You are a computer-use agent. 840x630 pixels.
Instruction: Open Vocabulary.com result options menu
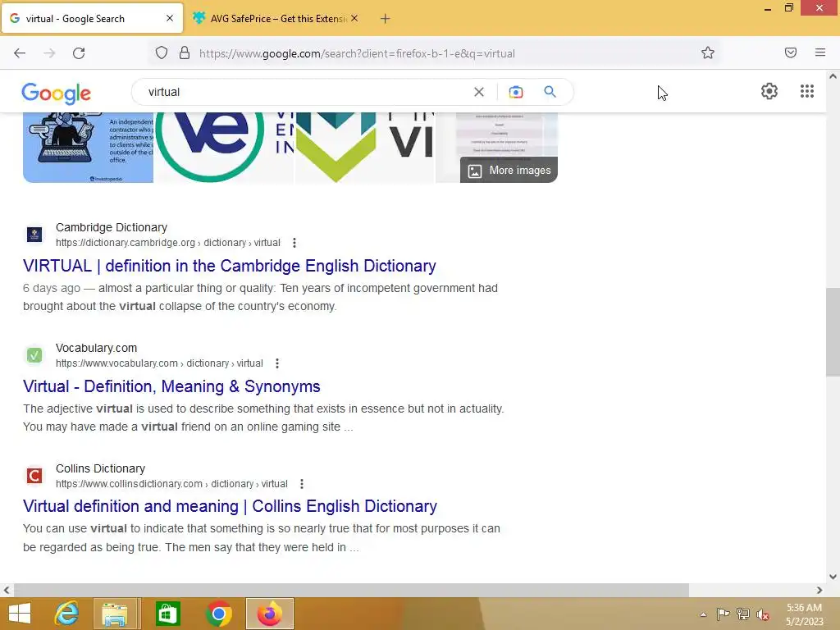tap(277, 363)
